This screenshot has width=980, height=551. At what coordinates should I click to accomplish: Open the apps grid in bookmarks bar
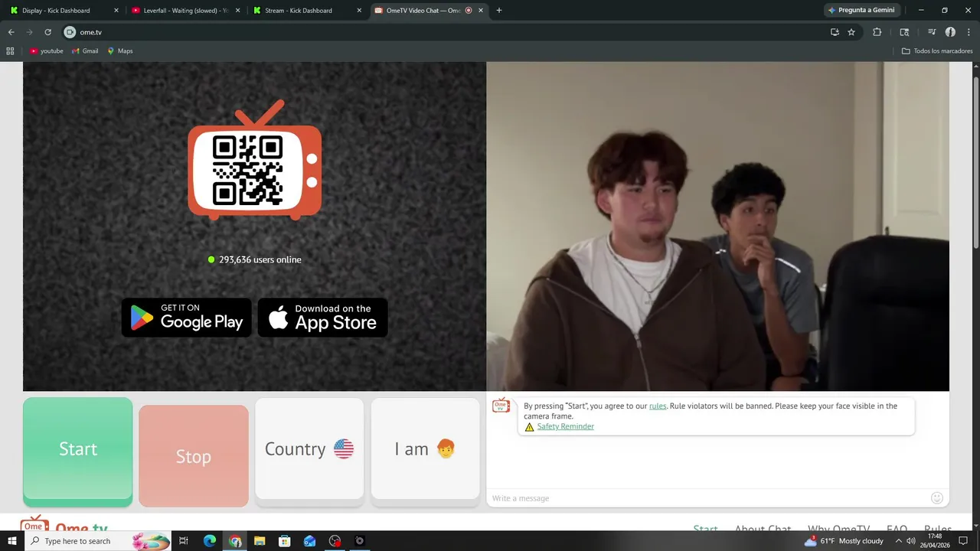click(10, 51)
